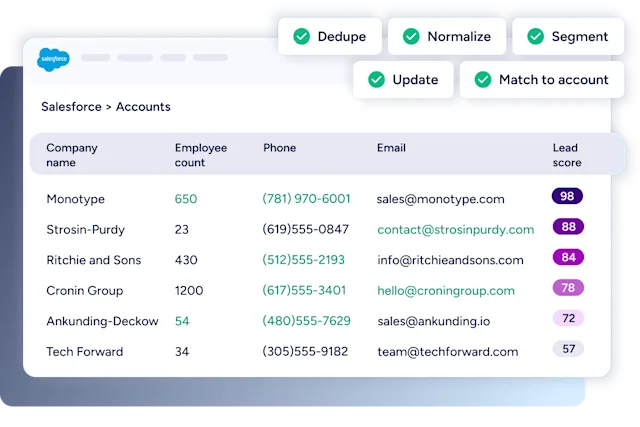Click the checkmark beside Match to account
Image resolution: width=640 pixels, height=427 pixels.
click(x=483, y=80)
